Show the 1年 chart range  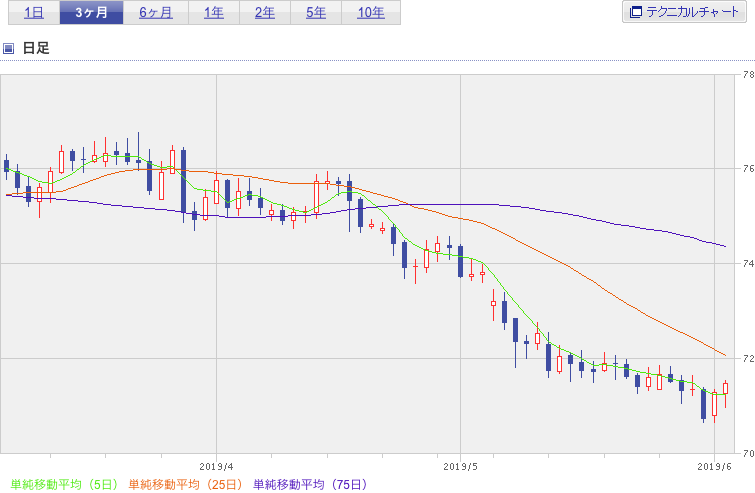click(x=214, y=13)
